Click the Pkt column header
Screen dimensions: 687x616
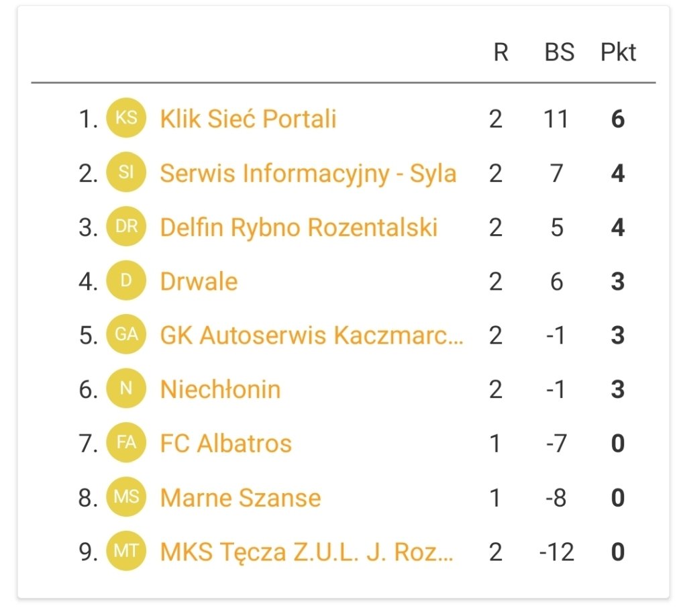[618, 52]
